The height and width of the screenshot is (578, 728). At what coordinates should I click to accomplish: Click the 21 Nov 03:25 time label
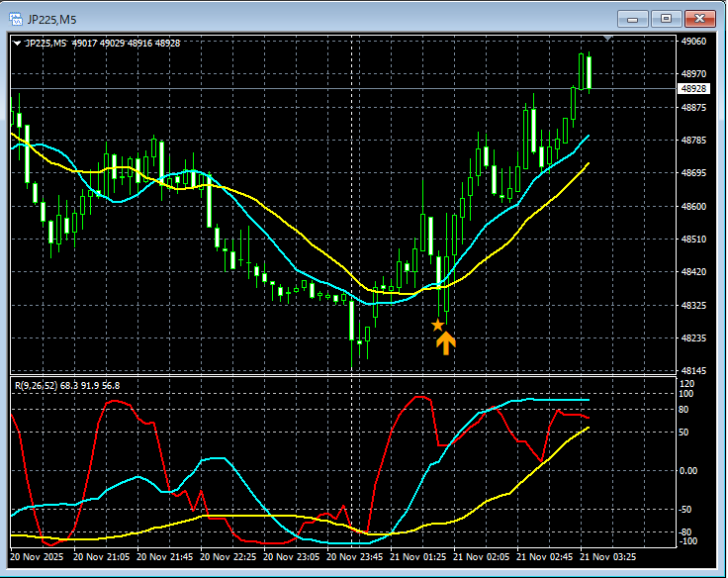607,556
